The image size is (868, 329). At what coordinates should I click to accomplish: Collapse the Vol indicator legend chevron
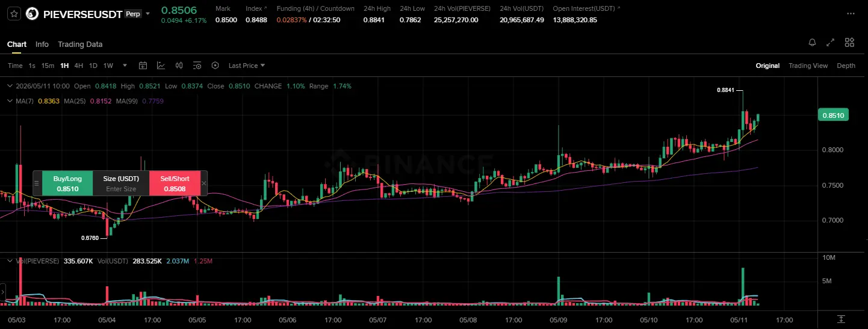[10, 261]
